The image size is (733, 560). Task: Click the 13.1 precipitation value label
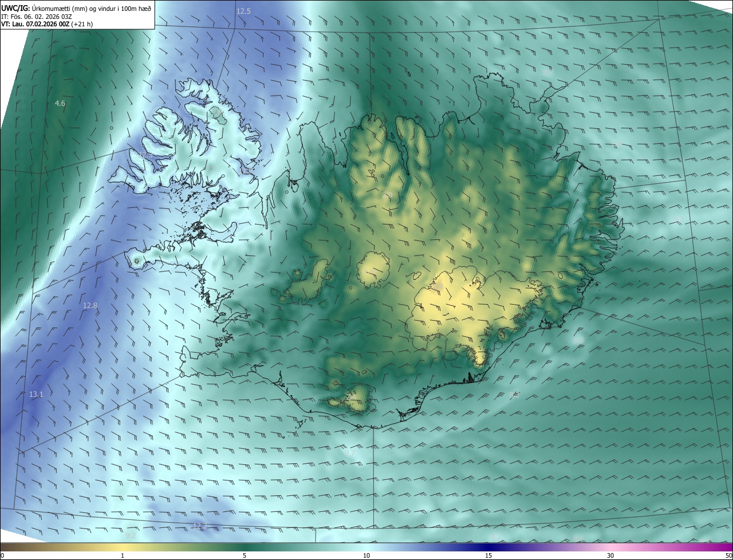[36, 395]
